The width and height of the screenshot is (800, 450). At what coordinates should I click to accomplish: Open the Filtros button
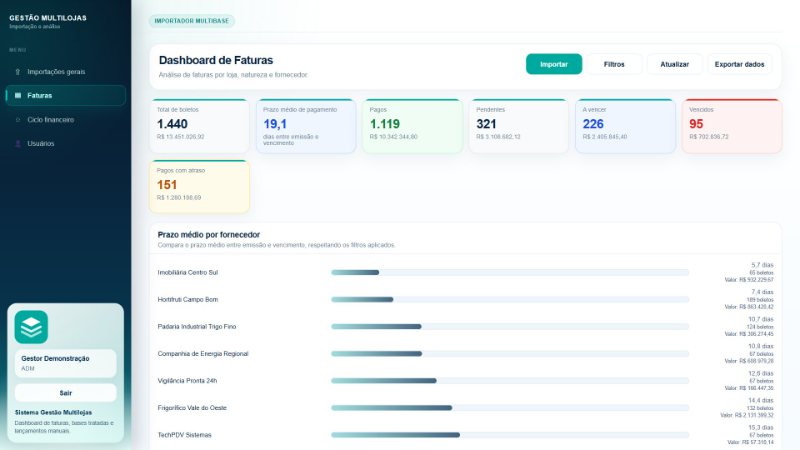coord(614,64)
